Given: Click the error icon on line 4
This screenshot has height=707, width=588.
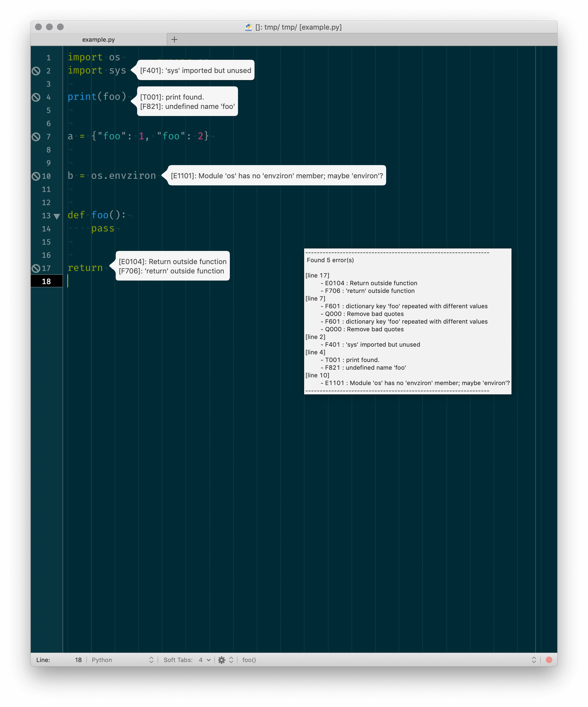Looking at the screenshot, I should coord(36,97).
